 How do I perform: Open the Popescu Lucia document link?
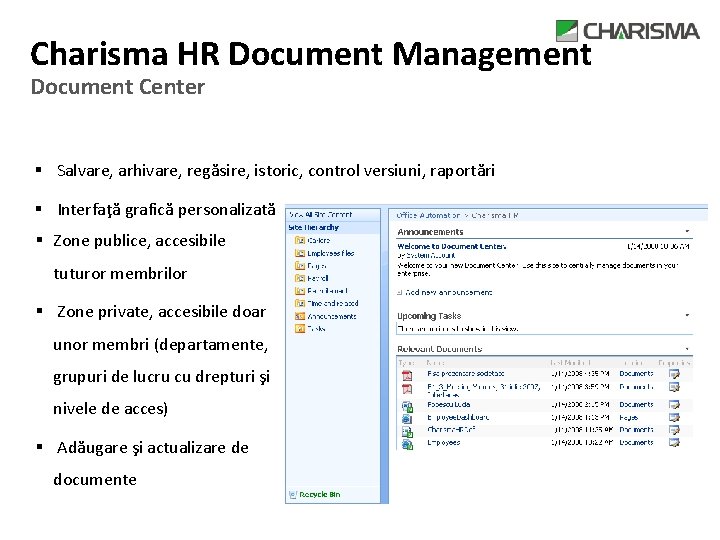pos(449,405)
